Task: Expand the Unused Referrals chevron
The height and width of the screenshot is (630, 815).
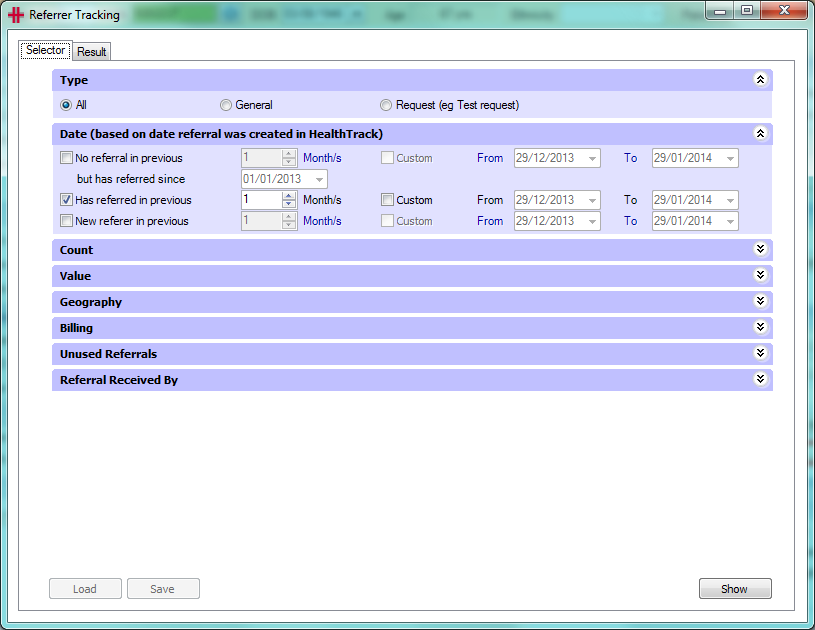Action: (760, 353)
